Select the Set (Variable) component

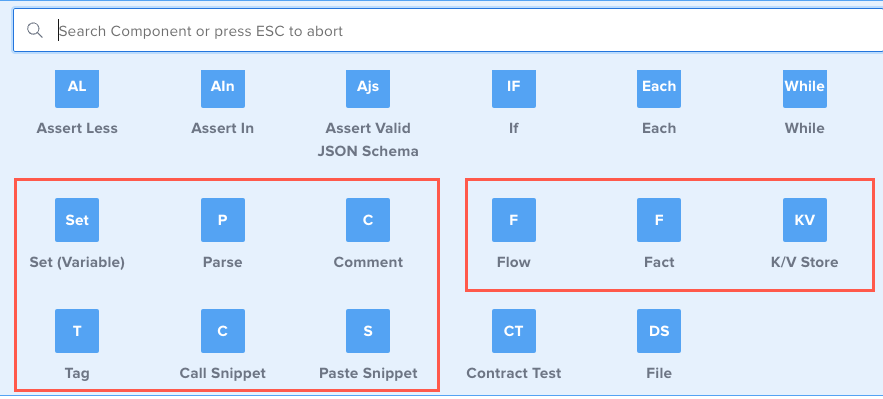[77, 220]
